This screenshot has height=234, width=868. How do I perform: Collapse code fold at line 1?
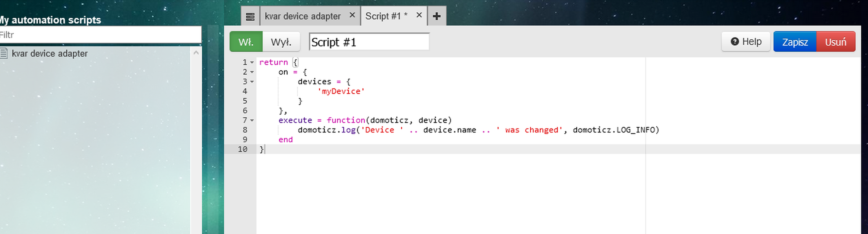[x=252, y=62]
